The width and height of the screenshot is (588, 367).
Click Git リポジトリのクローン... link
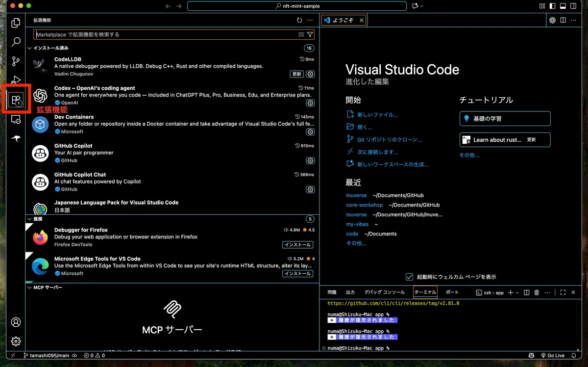pyautogui.click(x=390, y=140)
